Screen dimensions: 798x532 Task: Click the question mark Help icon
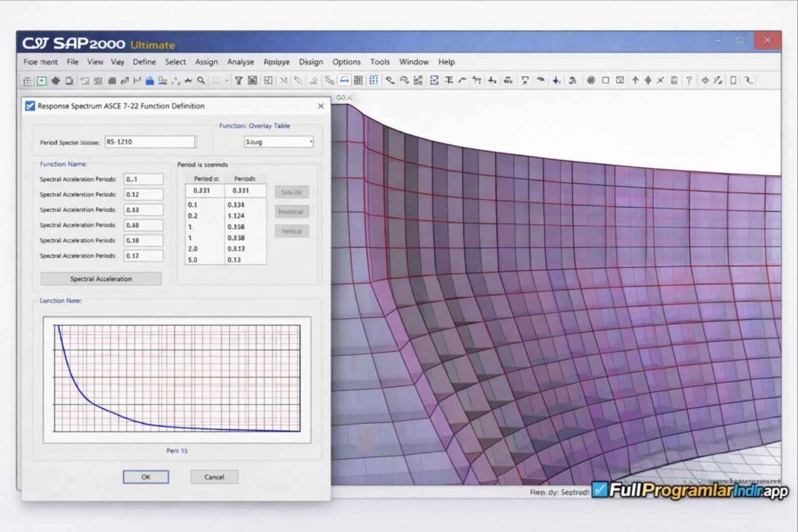click(687, 79)
